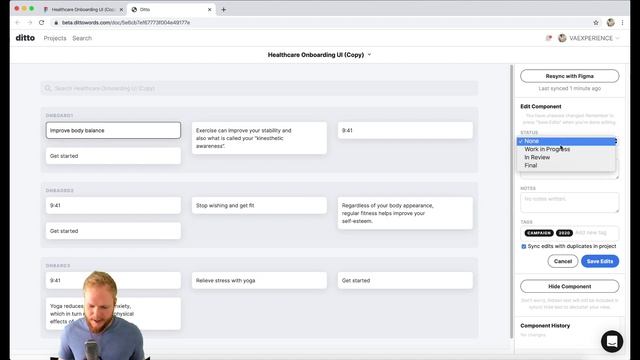The image size is (640, 360).
Task: Click the 2020 tag
Action: tap(564, 233)
